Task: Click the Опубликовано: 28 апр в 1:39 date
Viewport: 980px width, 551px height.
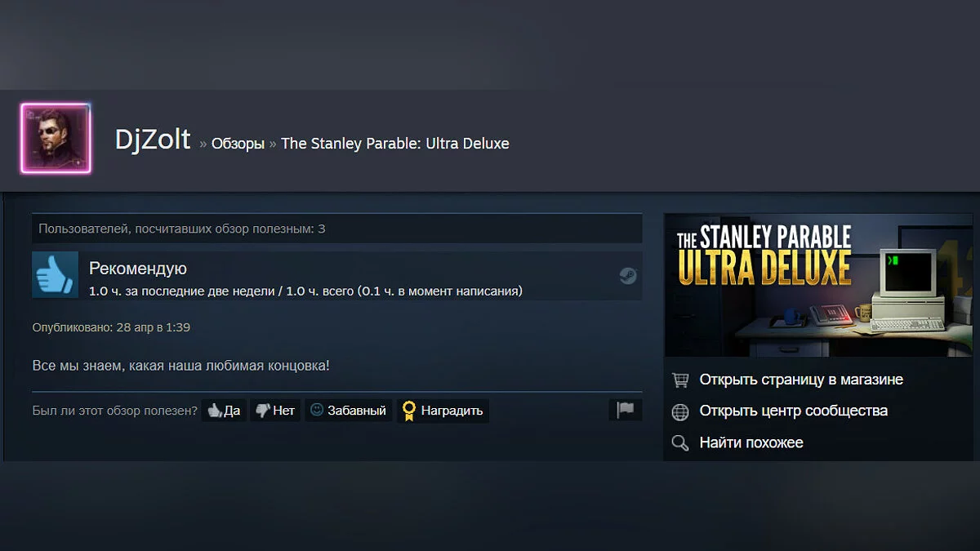Action: pyautogui.click(x=111, y=327)
